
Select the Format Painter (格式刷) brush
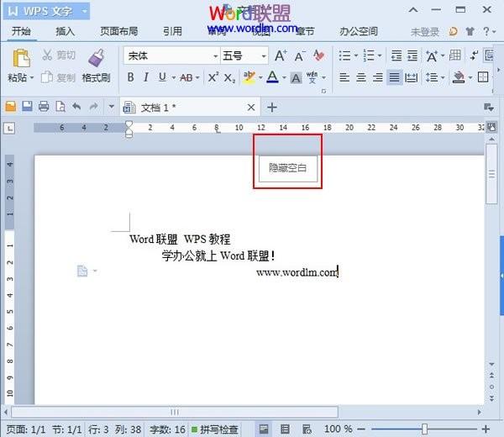pos(96,58)
